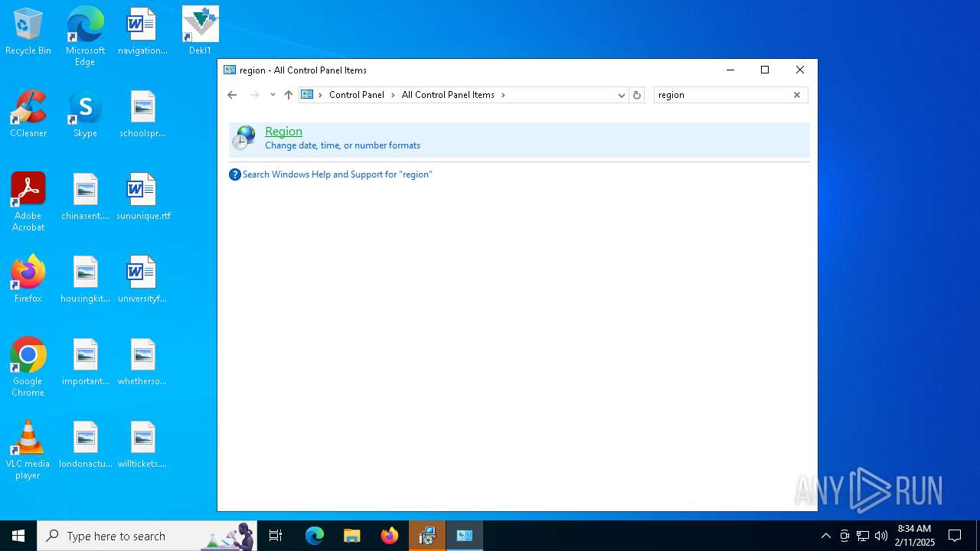The width and height of the screenshot is (980, 551).
Task: Refresh the Control Panel view
Action: pyautogui.click(x=637, y=95)
